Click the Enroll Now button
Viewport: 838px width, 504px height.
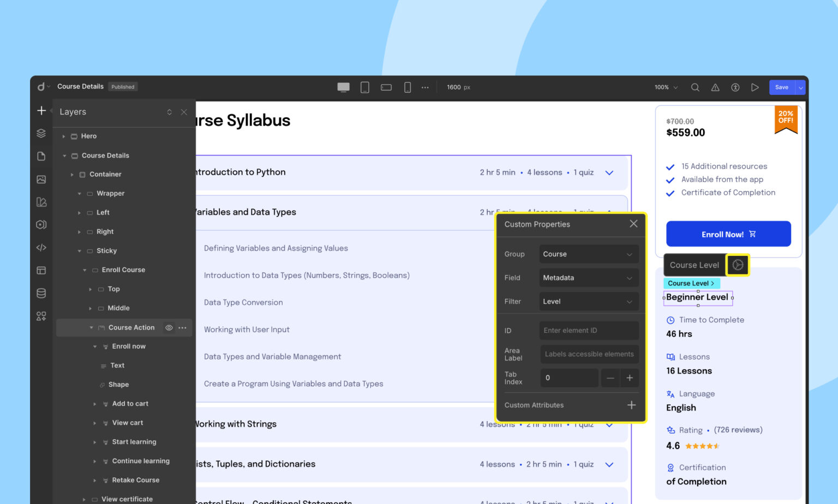point(728,235)
